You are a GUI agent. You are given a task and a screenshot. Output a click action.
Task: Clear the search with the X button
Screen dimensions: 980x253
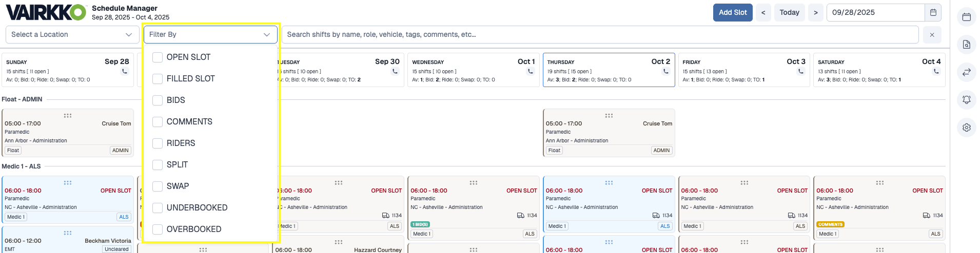click(932, 35)
